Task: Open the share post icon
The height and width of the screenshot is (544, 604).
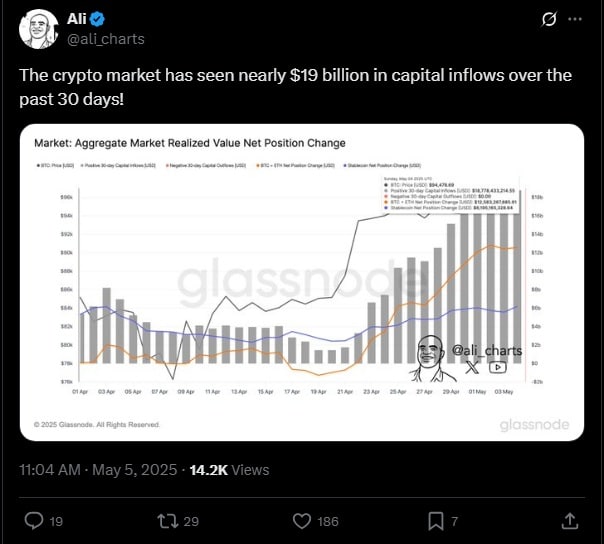Action: point(570,520)
